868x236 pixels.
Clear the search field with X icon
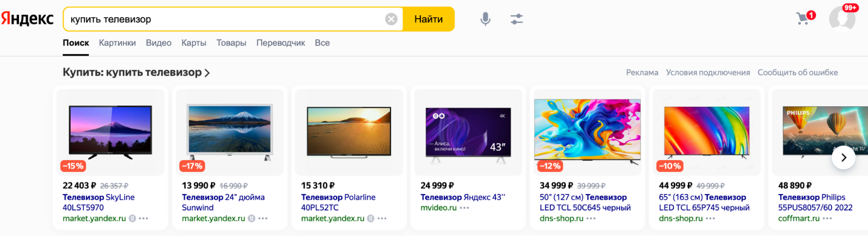(x=391, y=19)
